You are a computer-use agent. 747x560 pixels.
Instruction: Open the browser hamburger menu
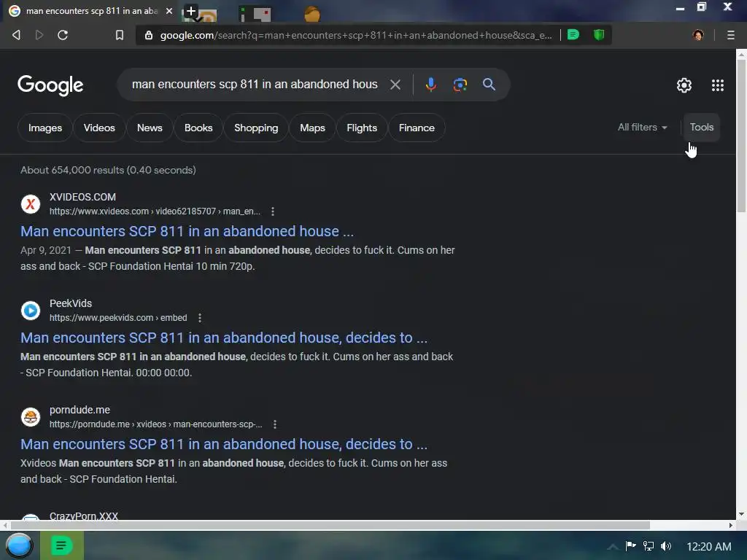[x=730, y=35]
